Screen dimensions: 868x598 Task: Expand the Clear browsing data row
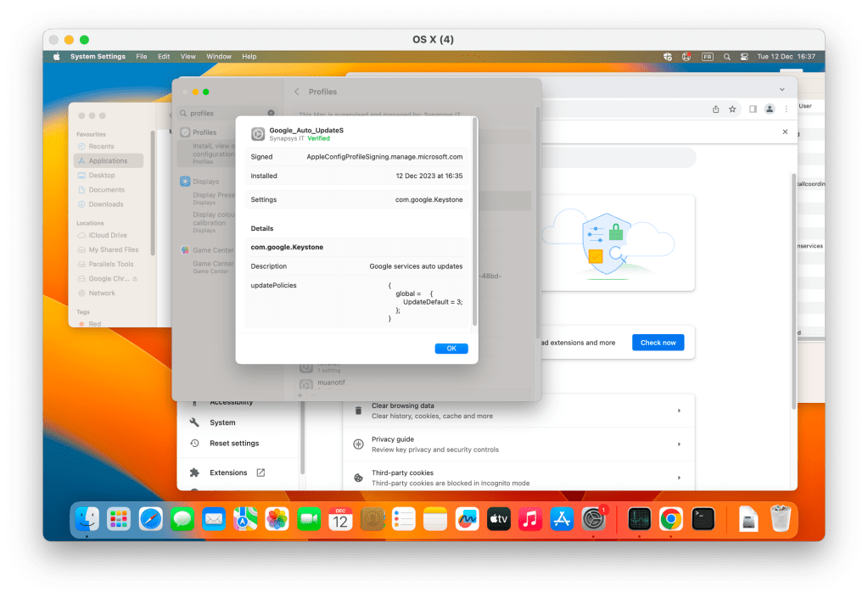tap(679, 411)
